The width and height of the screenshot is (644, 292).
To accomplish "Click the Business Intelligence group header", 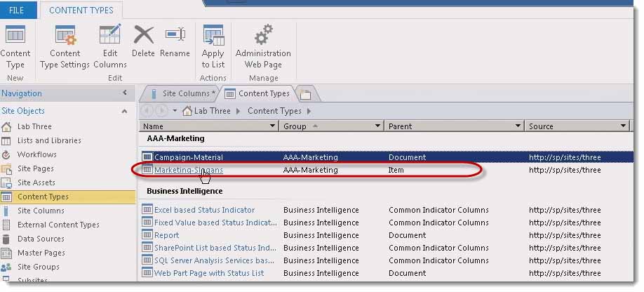I will click(185, 191).
